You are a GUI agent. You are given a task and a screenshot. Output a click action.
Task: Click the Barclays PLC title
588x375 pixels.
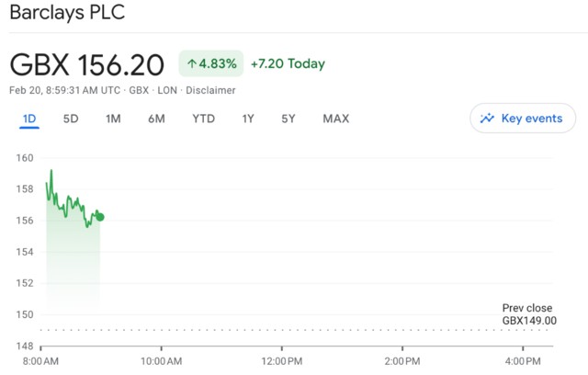pos(67,14)
